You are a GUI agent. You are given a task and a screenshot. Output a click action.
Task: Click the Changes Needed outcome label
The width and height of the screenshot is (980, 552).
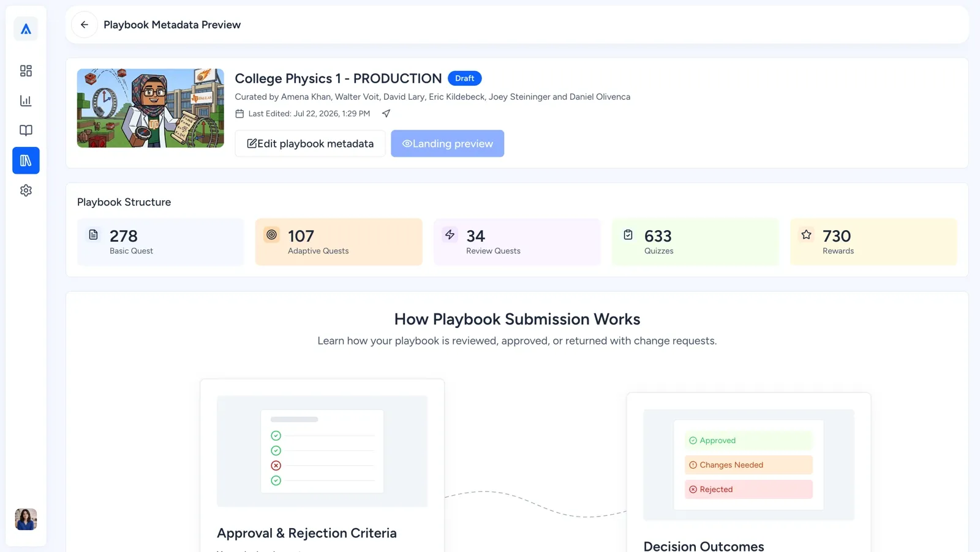point(748,465)
